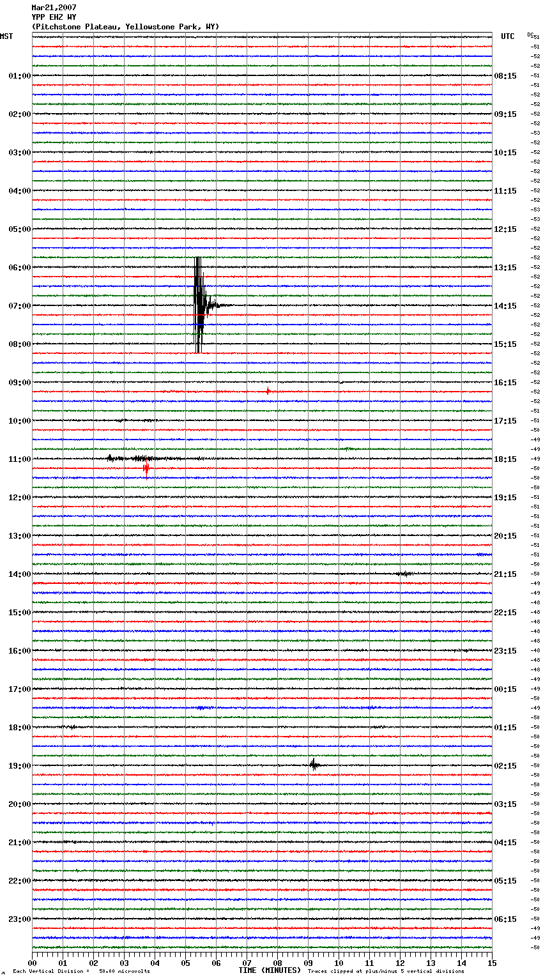Click the "08:15" UTC time label
This screenshot has height=980, width=543.
pyautogui.click(x=505, y=76)
